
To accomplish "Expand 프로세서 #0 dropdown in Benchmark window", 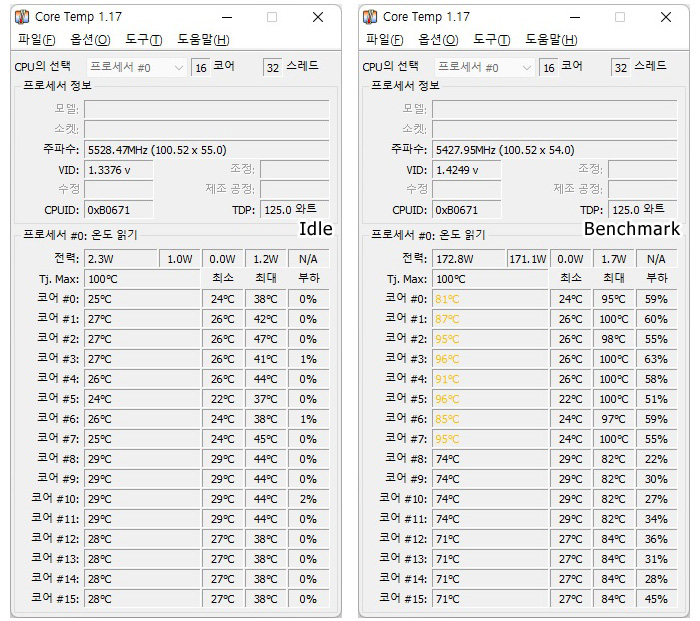I will [484, 67].
